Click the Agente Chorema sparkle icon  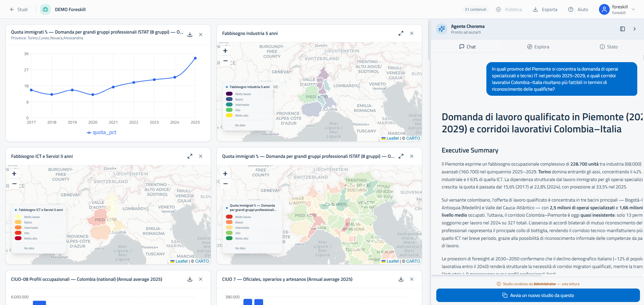point(441,29)
